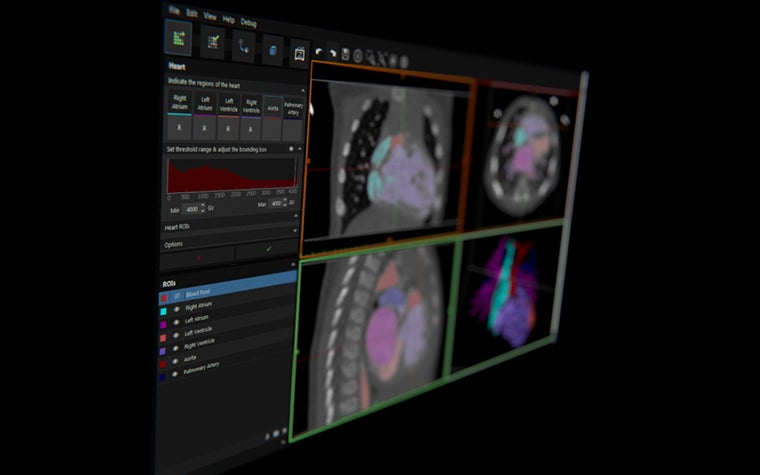Click the axial CT slice viewport
The width and height of the screenshot is (760, 475).
pyautogui.click(x=522, y=154)
